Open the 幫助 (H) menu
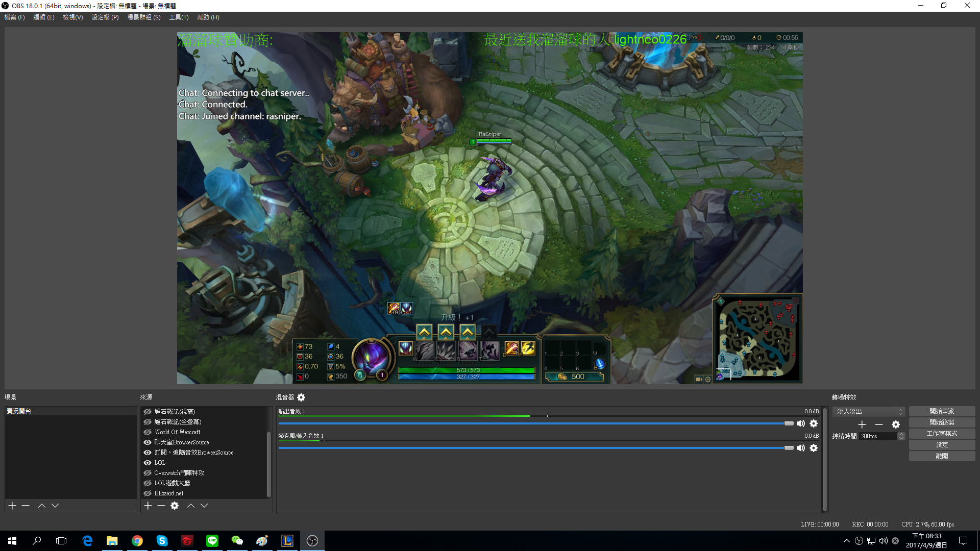The width and height of the screenshot is (980, 551). pyautogui.click(x=208, y=17)
